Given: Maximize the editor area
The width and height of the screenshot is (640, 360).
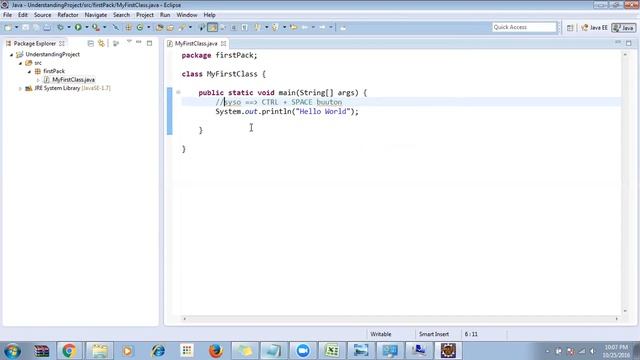Looking at the screenshot, I should (629, 43).
